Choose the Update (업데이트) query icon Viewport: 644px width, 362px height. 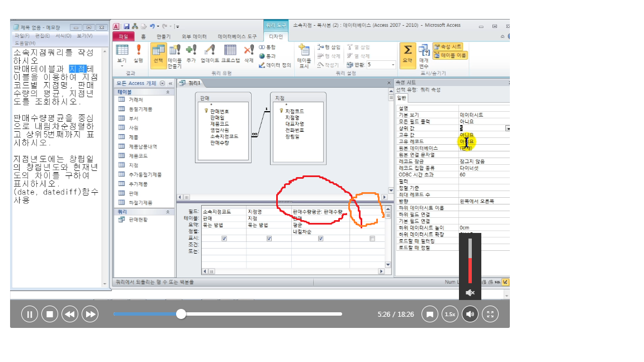210,51
